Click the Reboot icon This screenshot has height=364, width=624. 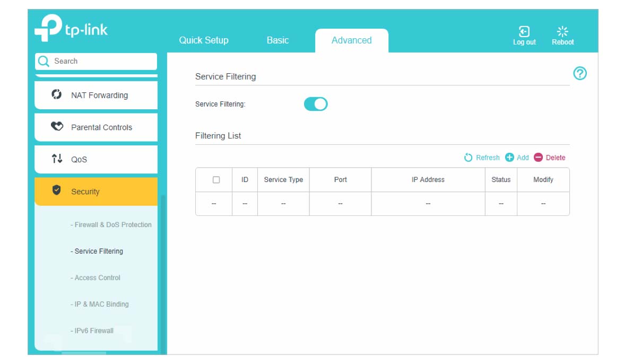(562, 31)
